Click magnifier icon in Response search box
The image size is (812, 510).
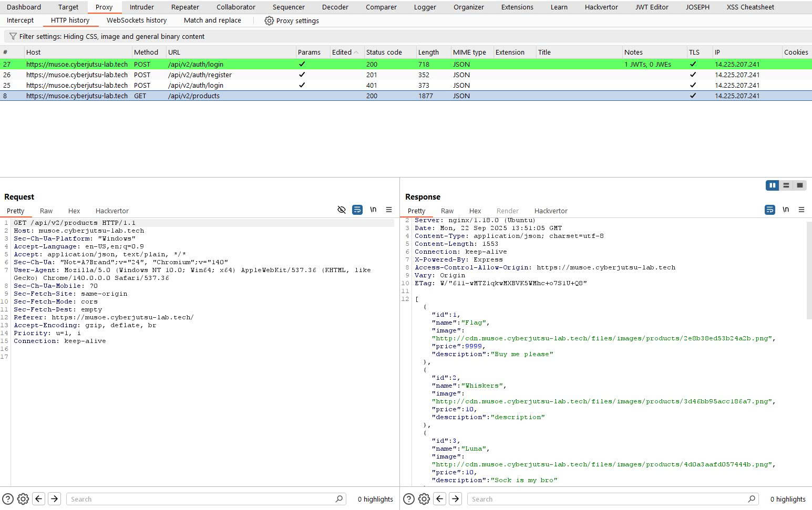coord(752,499)
